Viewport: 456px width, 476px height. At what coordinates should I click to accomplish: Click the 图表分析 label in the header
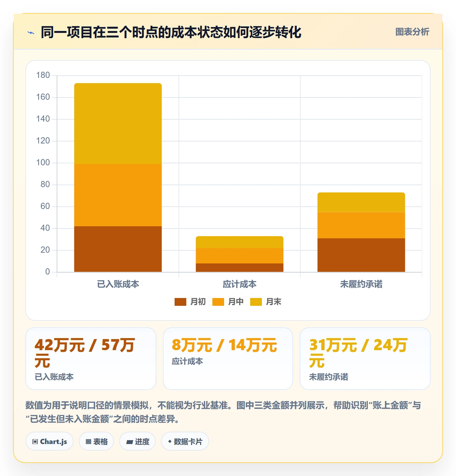click(x=412, y=32)
